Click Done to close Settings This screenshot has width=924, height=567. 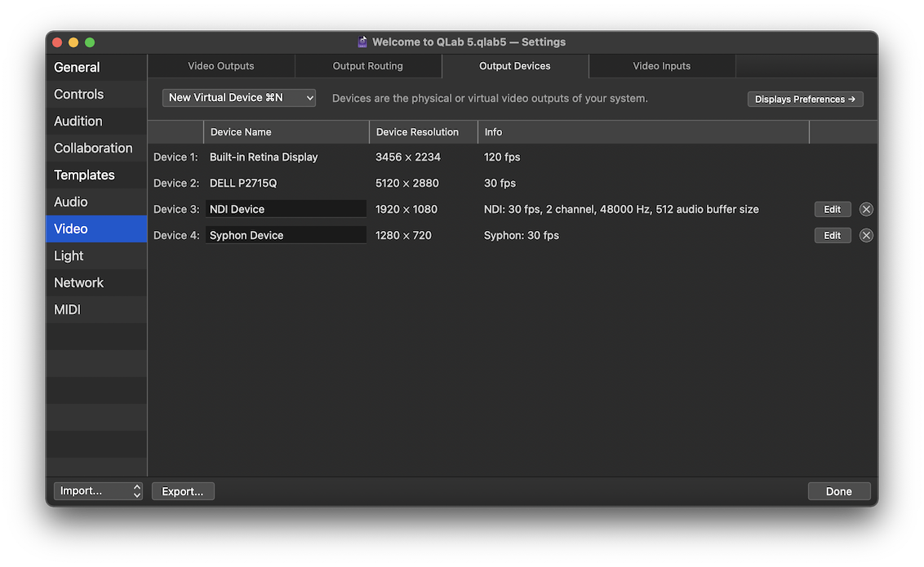(839, 490)
